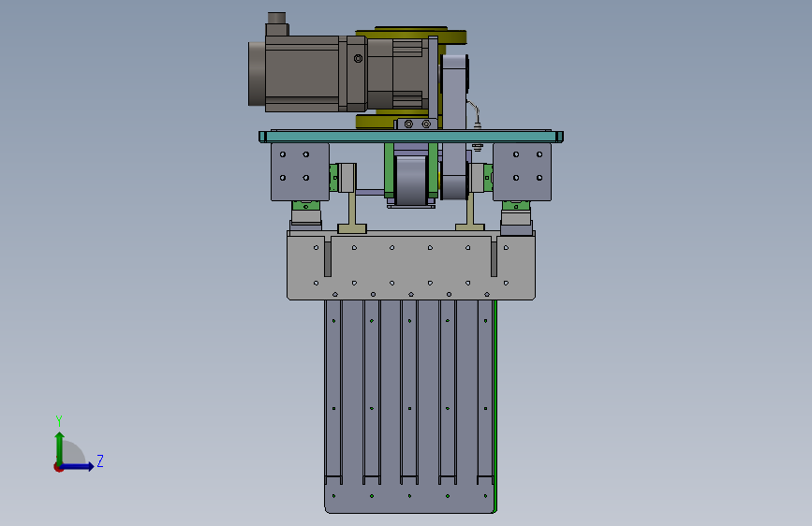Click the blue Z axis of the triad

click(x=78, y=466)
